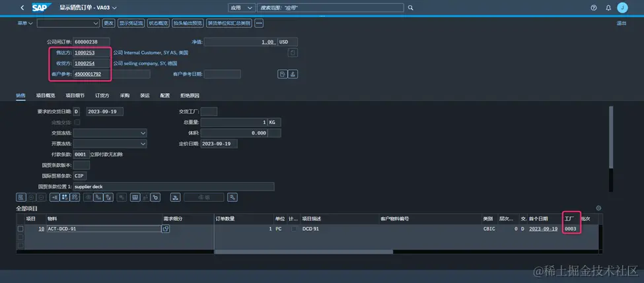
Task: Switch to the 项目概览 tab
Action: tap(46, 95)
